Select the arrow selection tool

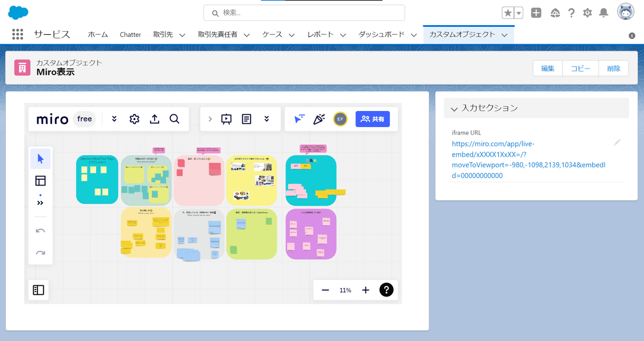(x=40, y=158)
